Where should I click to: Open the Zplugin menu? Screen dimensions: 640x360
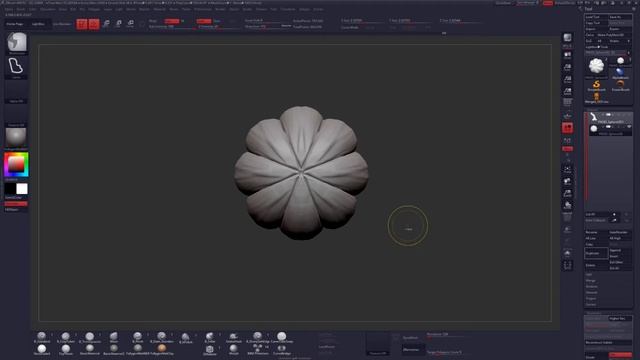tap(304, 9)
